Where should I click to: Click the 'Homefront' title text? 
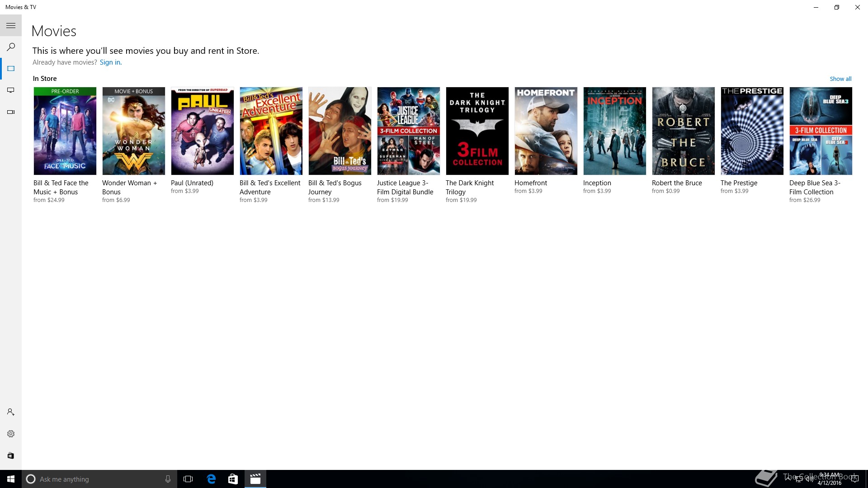531,183
